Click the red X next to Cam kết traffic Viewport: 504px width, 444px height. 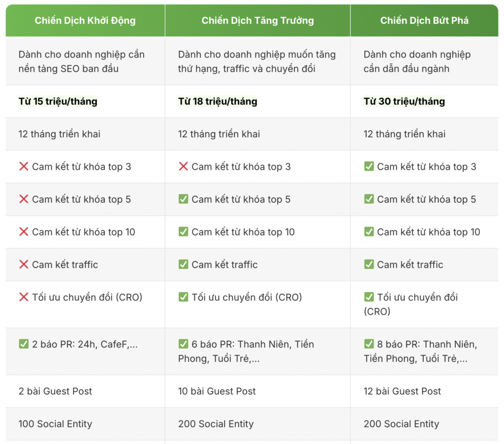pos(24,265)
